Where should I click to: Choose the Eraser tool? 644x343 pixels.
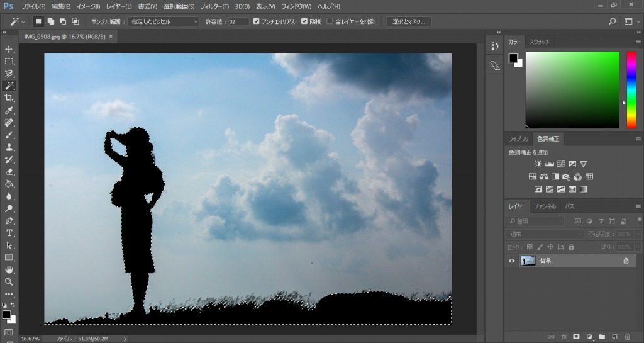pyautogui.click(x=9, y=171)
